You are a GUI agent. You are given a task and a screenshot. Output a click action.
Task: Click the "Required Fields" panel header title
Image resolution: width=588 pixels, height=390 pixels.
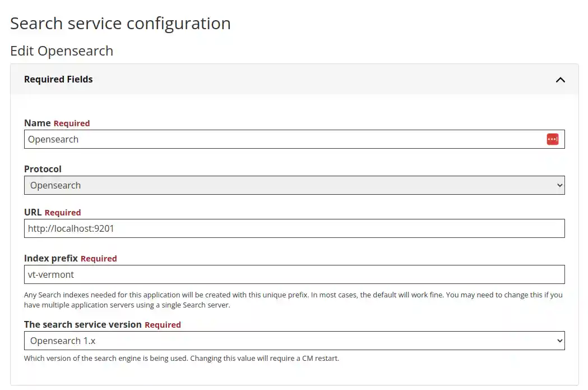[58, 79]
